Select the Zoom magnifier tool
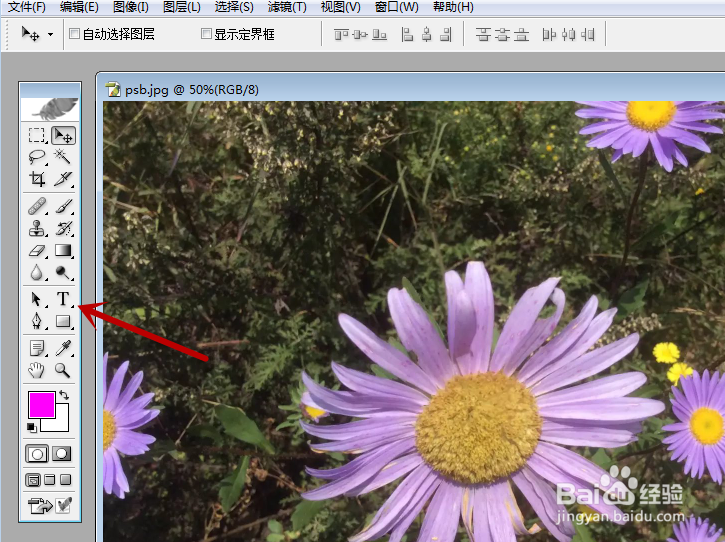Viewport: 725px width, 542px height. pyautogui.click(x=62, y=370)
